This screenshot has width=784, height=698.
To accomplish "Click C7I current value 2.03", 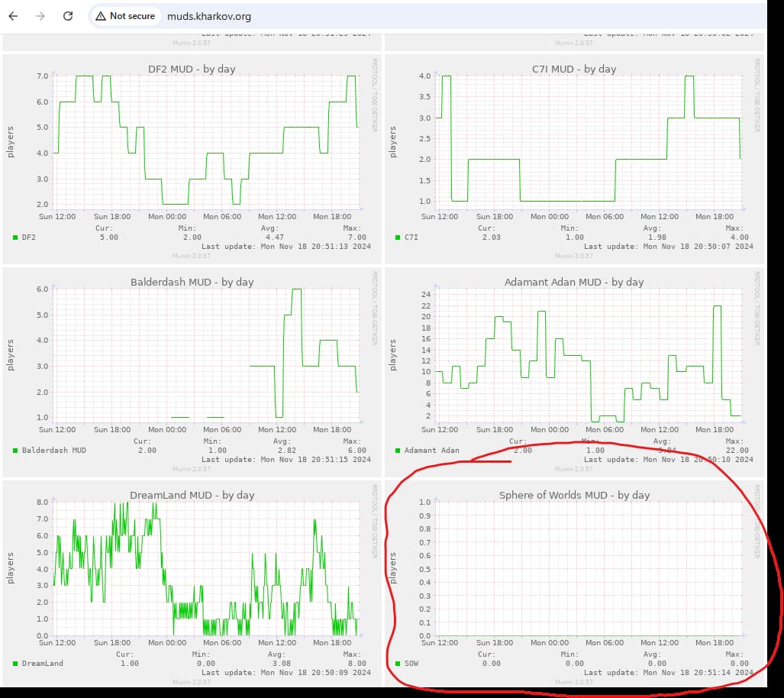I will 492,238.
